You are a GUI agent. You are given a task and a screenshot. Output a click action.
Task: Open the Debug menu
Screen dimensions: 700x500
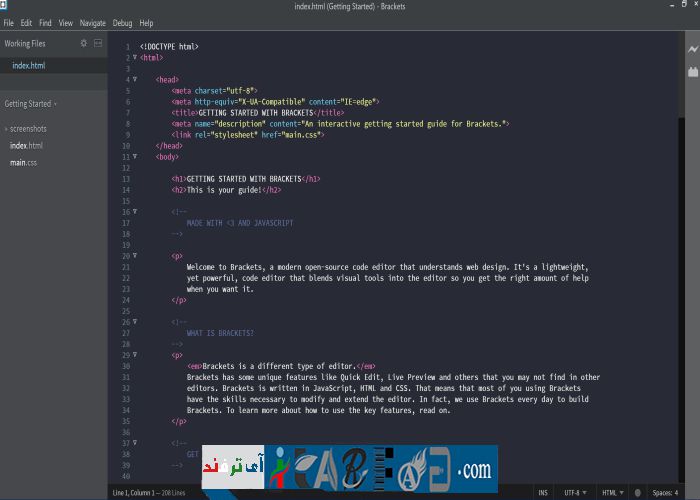click(x=122, y=22)
